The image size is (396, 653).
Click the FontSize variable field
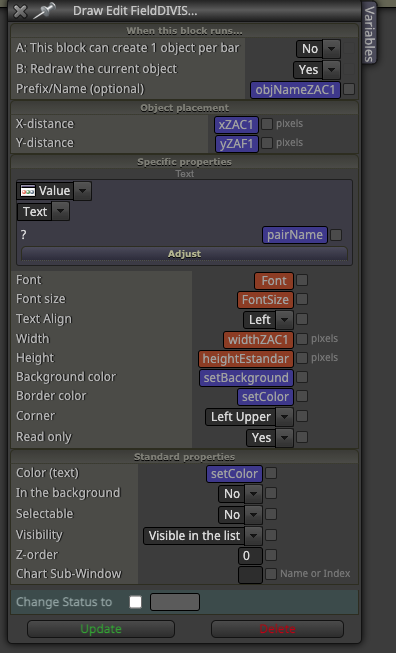[265, 300]
